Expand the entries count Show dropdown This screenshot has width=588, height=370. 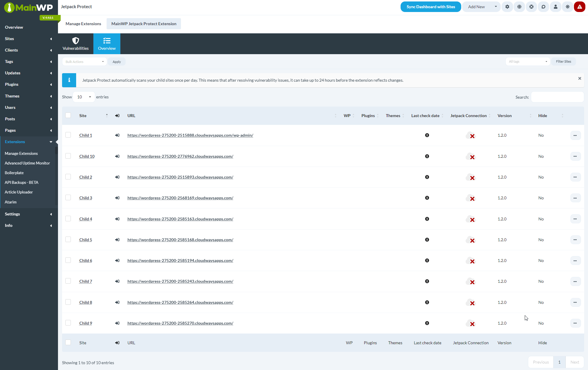83,97
